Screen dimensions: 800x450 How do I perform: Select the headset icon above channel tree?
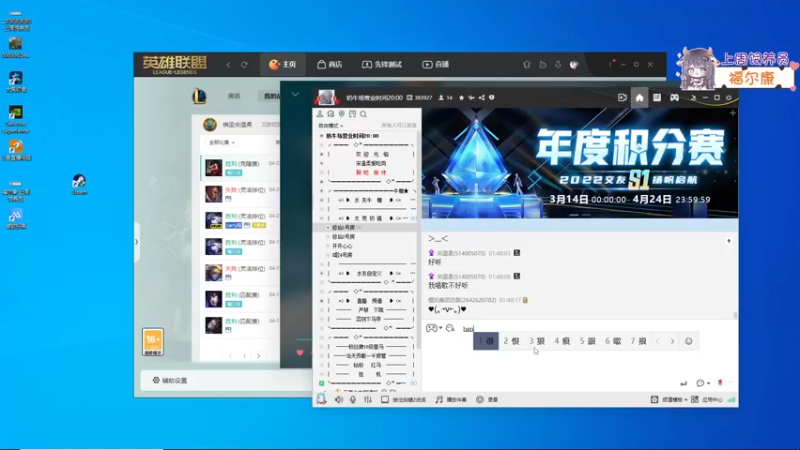(x=331, y=114)
